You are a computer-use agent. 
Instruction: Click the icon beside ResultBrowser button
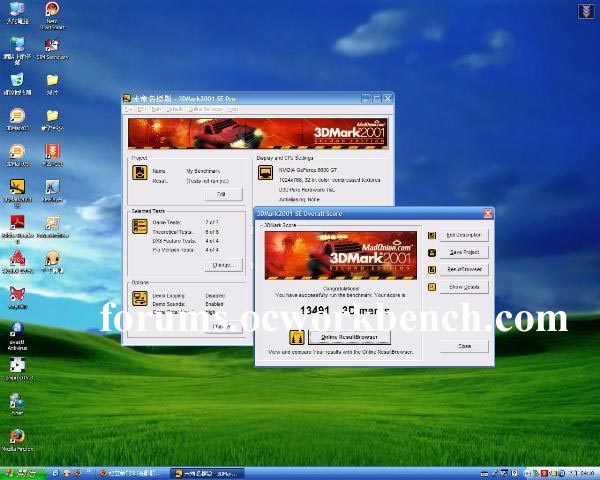click(x=432, y=270)
